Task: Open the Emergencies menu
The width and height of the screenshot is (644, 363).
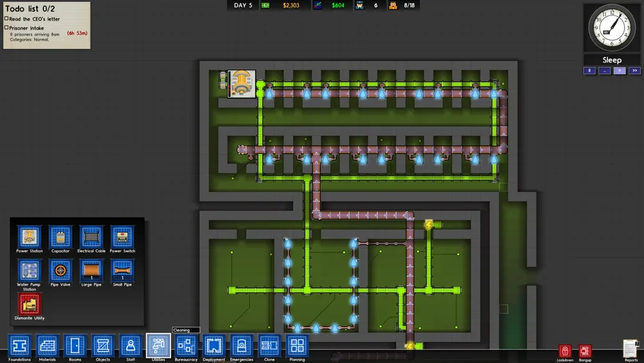Action: pos(241,346)
